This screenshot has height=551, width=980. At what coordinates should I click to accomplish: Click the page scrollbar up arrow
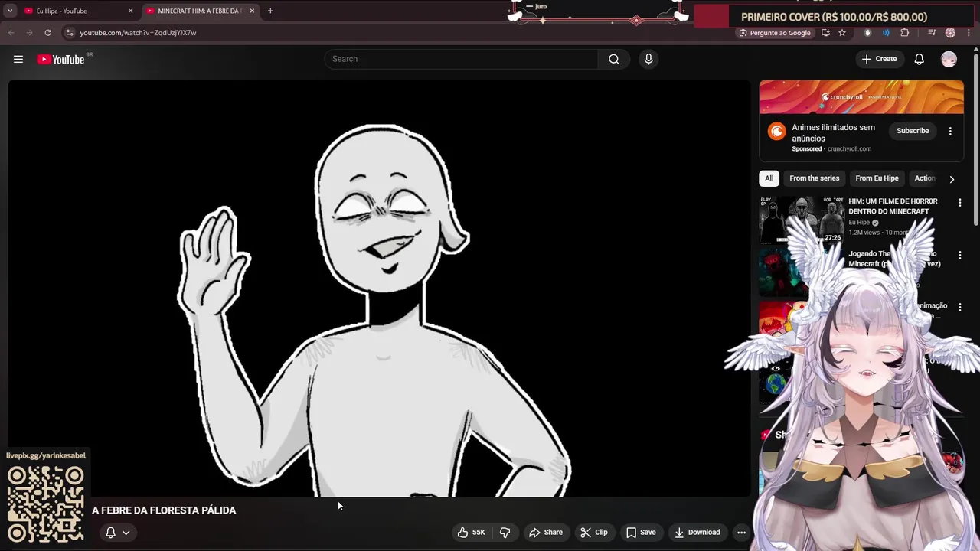click(x=975, y=51)
